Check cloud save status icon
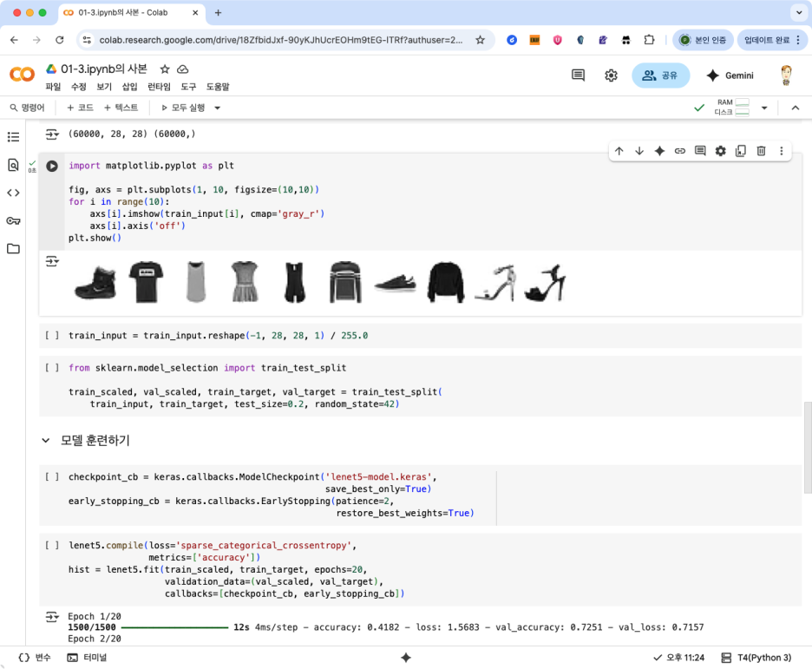 tap(183, 69)
